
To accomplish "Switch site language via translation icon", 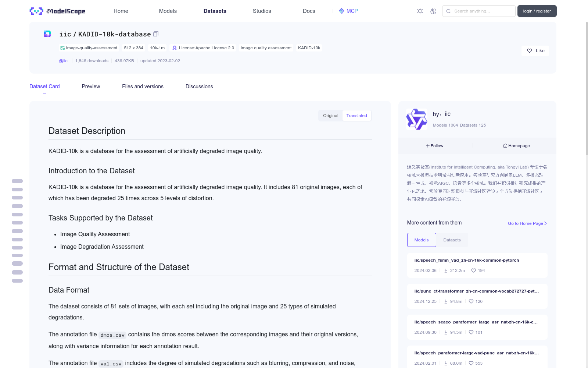I will click(x=434, y=11).
